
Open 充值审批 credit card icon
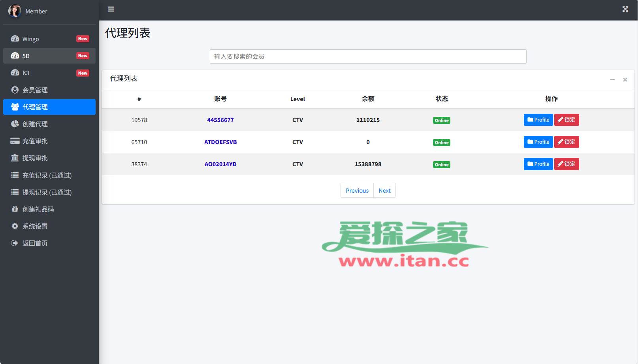pyautogui.click(x=15, y=141)
